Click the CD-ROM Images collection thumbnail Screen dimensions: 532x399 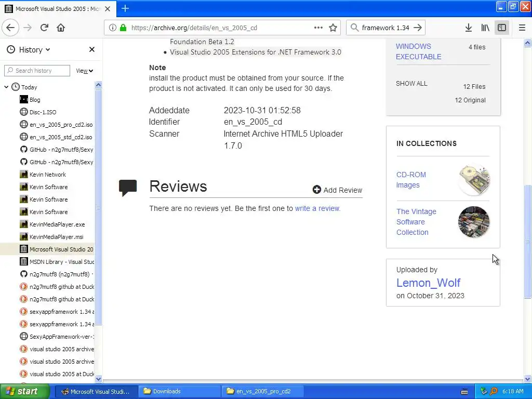click(474, 180)
